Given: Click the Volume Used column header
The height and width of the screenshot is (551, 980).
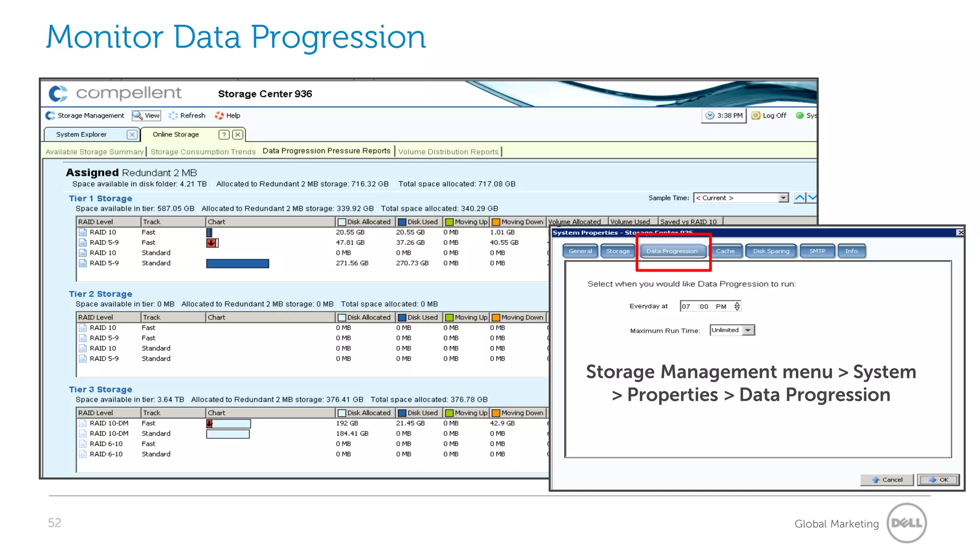Looking at the screenshot, I should point(633,222).
